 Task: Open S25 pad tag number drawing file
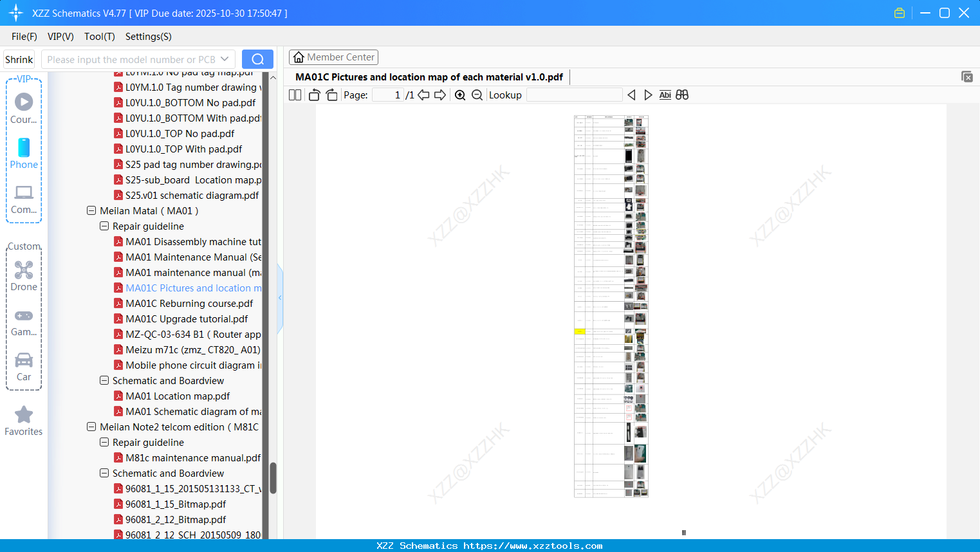tap(188, 165)
